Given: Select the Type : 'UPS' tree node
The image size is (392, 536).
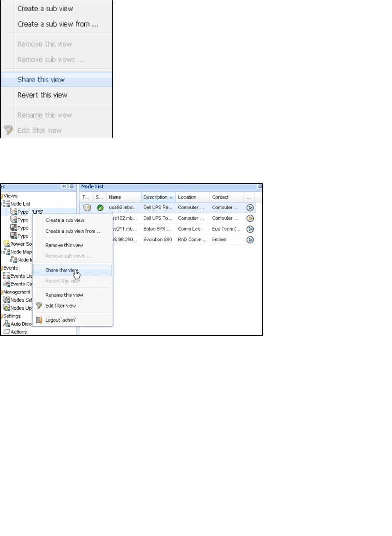Looking at the screenshot, I should point(30,212).
